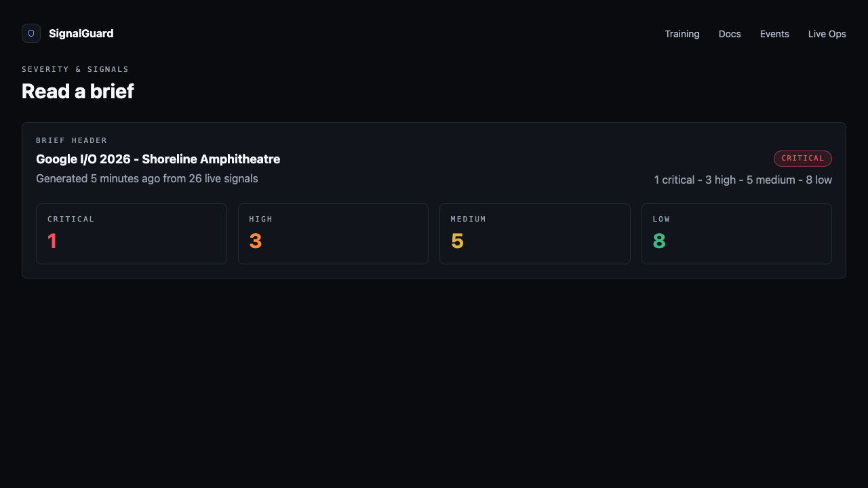Select the Medium count card showing 5
Image resolution: width=868 pixels, height=488 pixels.
[x=535, y=234]
